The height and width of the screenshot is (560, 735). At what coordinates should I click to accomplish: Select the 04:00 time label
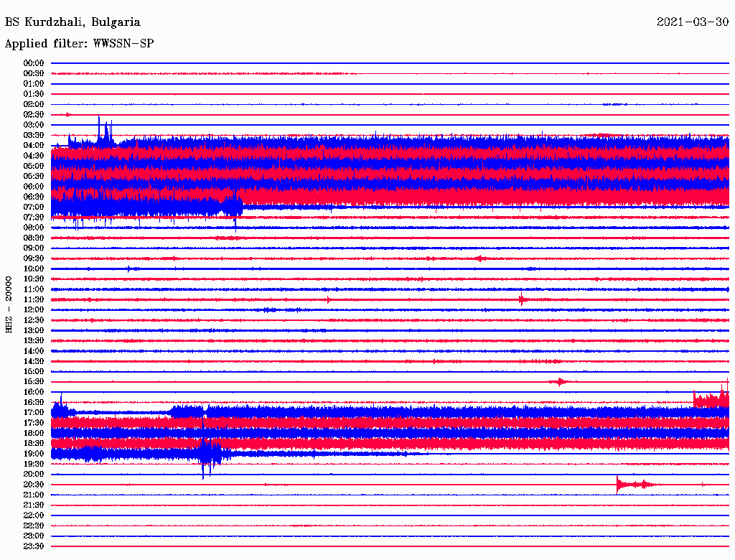coord(34,146)
